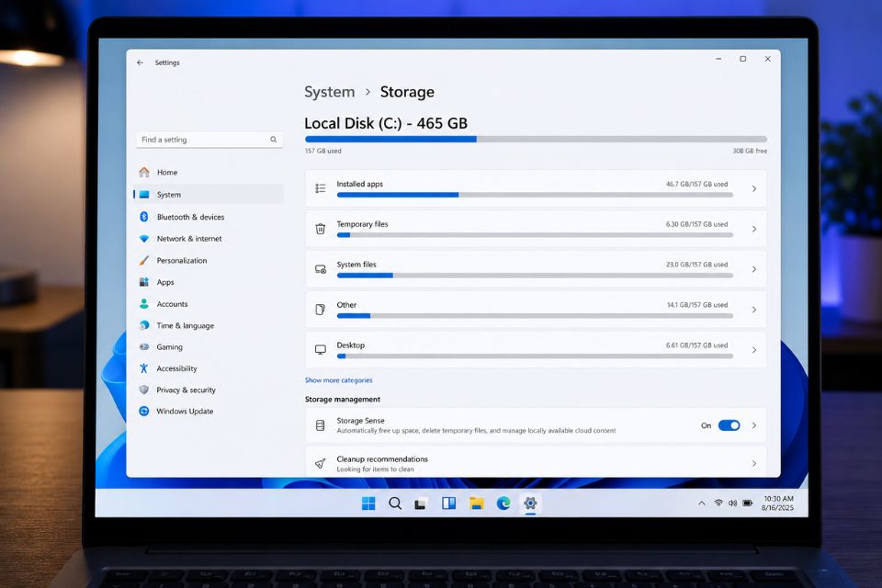Click the back arrow in Settings
The width and height of the screenshot is (882, 588).
(140, 62)
